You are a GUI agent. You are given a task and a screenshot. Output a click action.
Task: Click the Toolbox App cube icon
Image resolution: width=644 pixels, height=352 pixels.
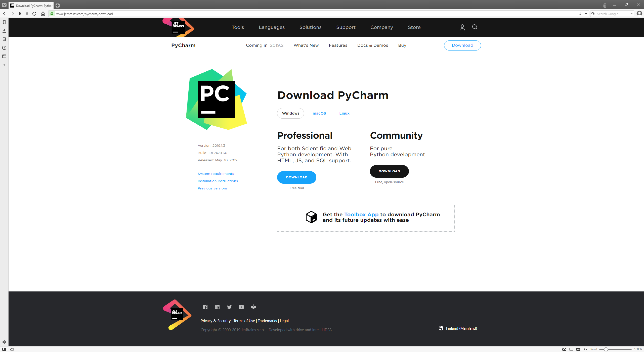point(311,217)
